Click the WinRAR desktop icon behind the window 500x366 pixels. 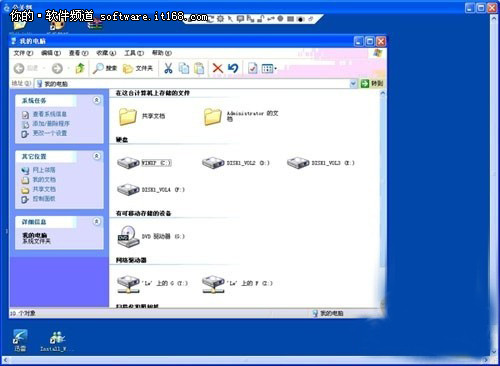(95, 25)
